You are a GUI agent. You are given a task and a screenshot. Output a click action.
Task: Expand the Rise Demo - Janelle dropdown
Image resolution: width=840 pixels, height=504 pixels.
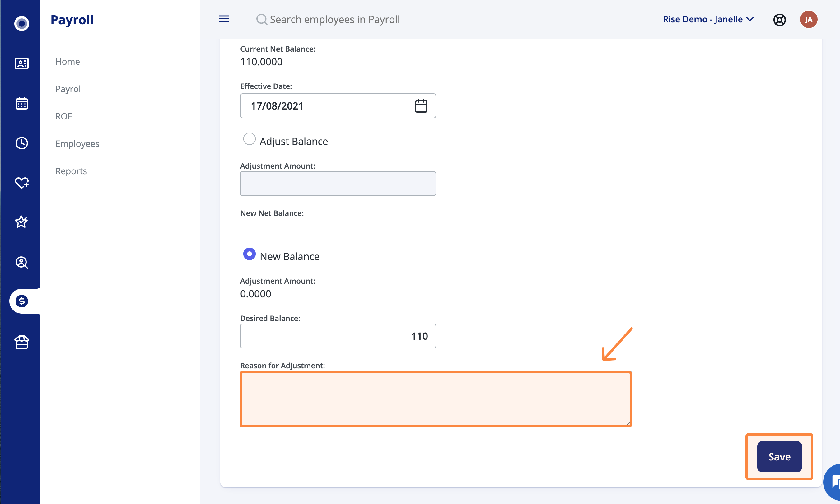[708, 19]
